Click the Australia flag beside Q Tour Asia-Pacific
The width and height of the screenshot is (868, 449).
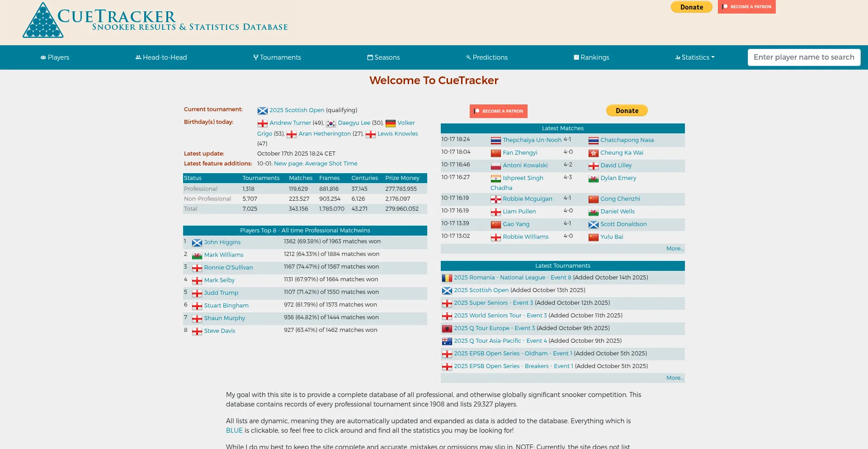click(447, 341)
